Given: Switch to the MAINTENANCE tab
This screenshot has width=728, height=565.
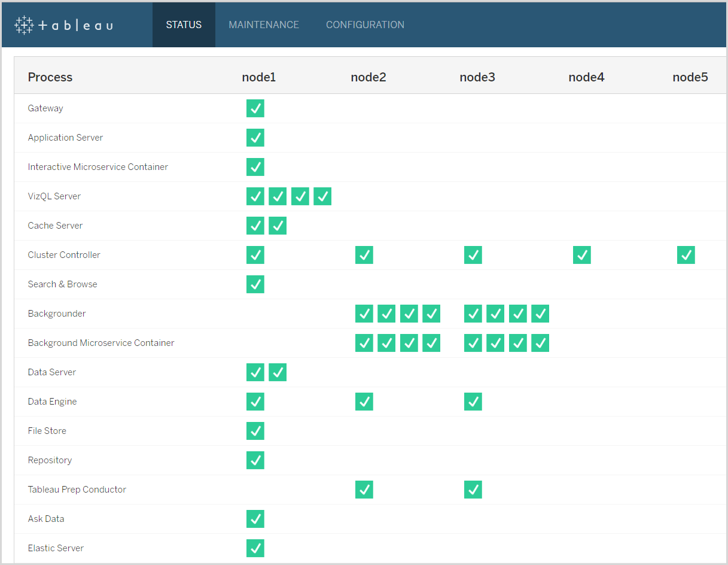Looking at the screenshot, I should click(x=264, y=25).
